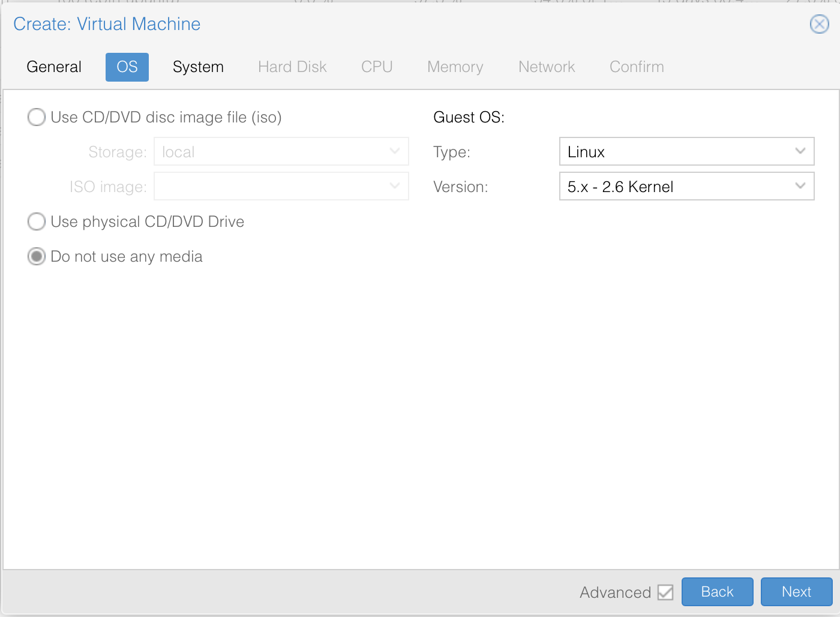
Task: Select 'Use CD/DVD disc image file (iso)'
Action: tap(37, 117)
